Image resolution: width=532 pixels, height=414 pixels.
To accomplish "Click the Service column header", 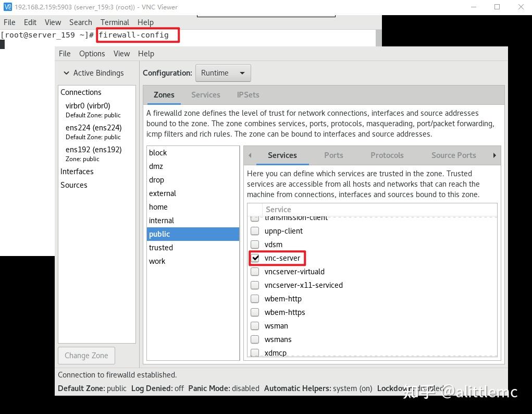I will pos(278,210).
